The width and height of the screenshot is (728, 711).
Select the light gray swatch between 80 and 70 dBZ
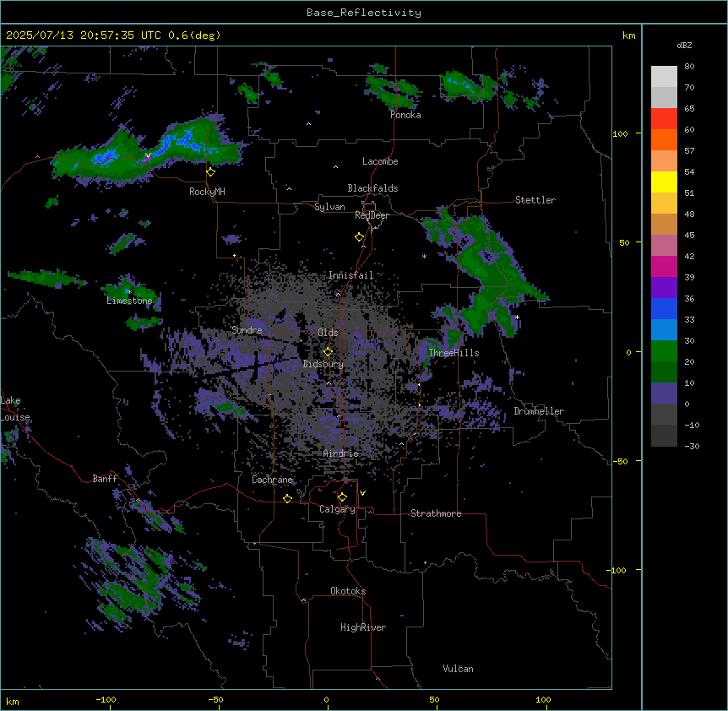[x=664, y=77]
